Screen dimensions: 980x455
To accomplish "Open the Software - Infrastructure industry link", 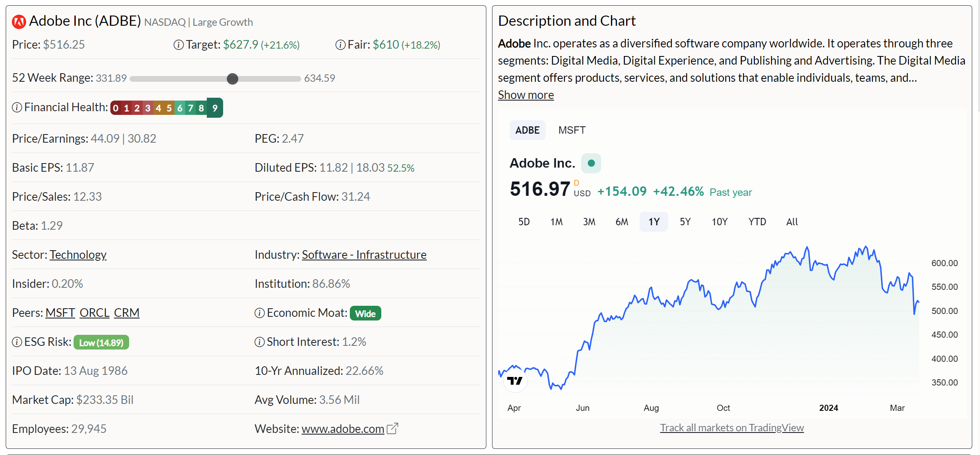I will click(364, 255).
